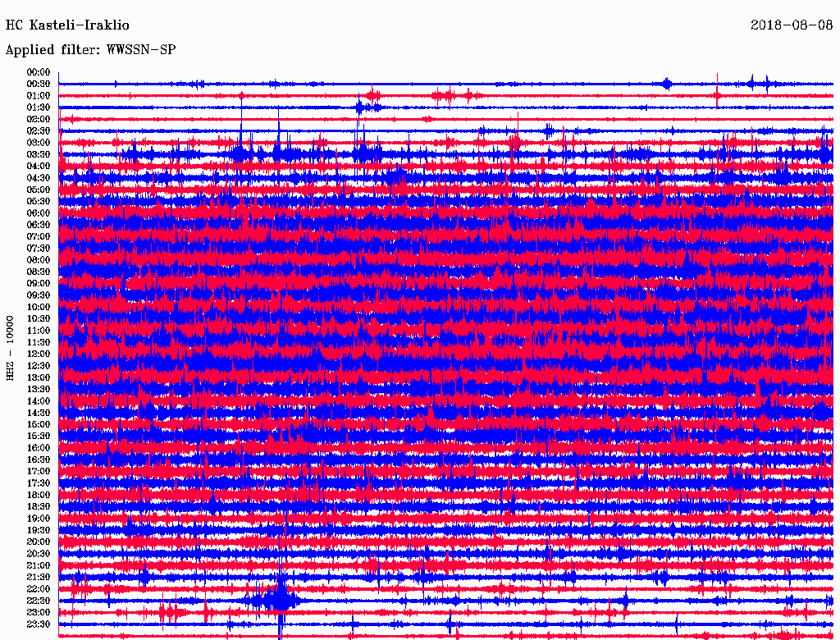This screenshot has width=840, height=640.
Task: Click the 16:00 time label
Action: coord(39,448)
